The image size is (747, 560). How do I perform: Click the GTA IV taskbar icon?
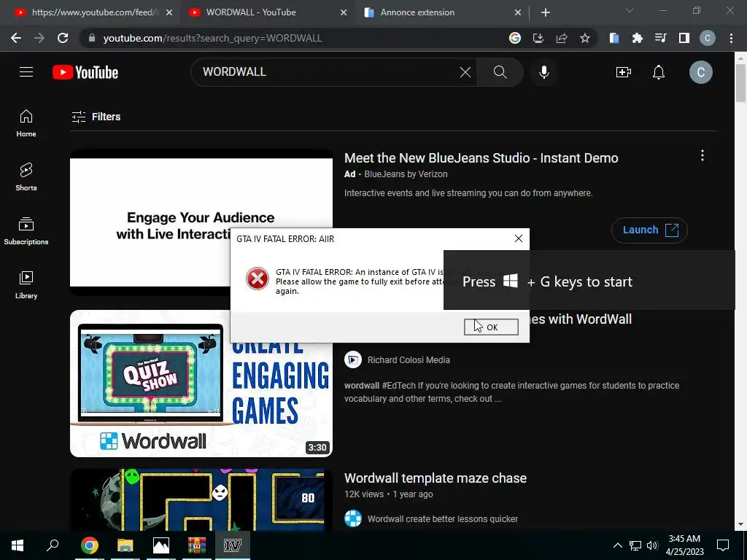[233, 545]
